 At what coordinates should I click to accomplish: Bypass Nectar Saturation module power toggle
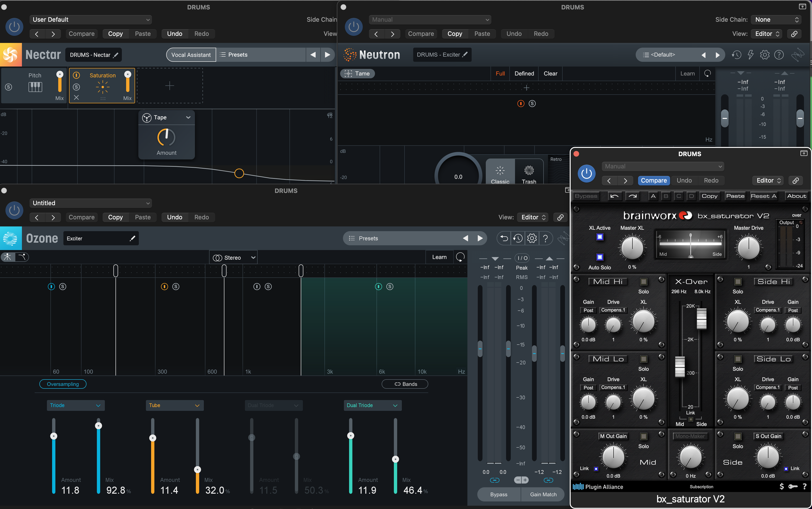[x=76, y=75]
